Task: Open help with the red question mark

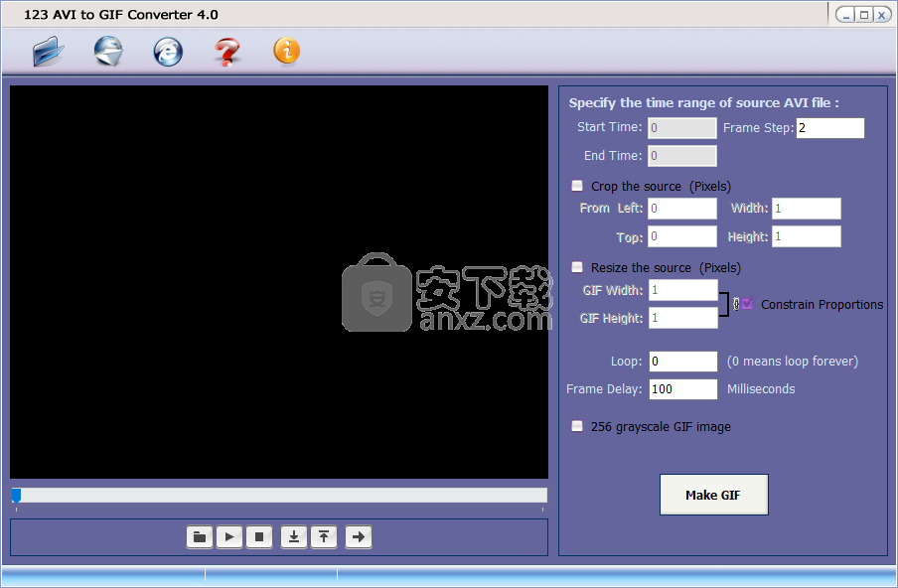Action: click(227, 52)
